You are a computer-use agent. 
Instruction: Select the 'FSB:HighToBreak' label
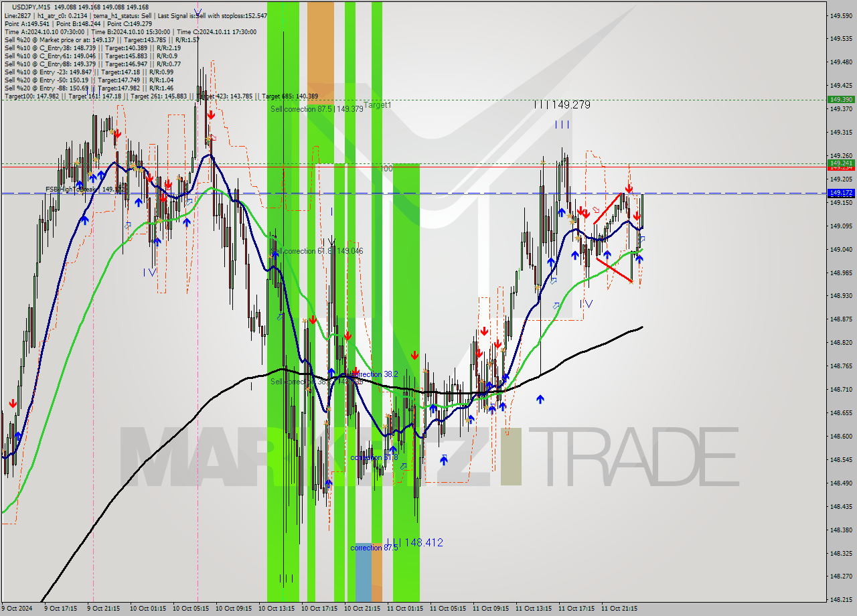coord(86,189)
